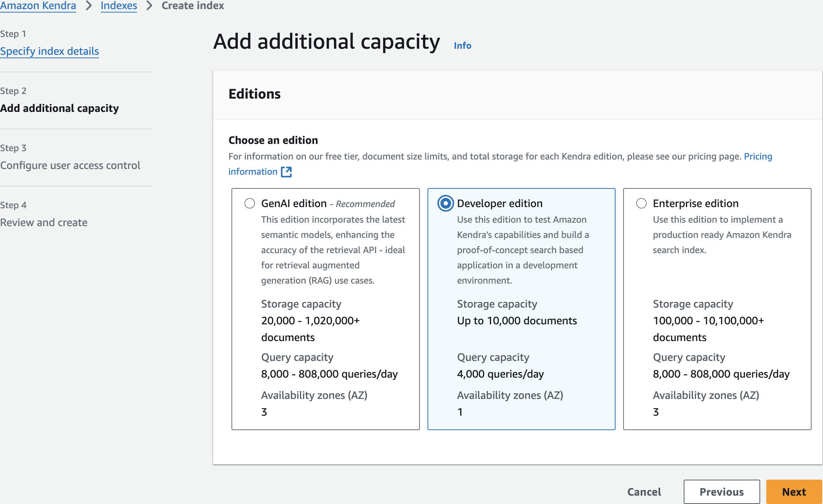Image resolution: width=823 pixels, height=504 pixels.
Task: Click Configure user access control step
Action: click(x=70, y=165)
